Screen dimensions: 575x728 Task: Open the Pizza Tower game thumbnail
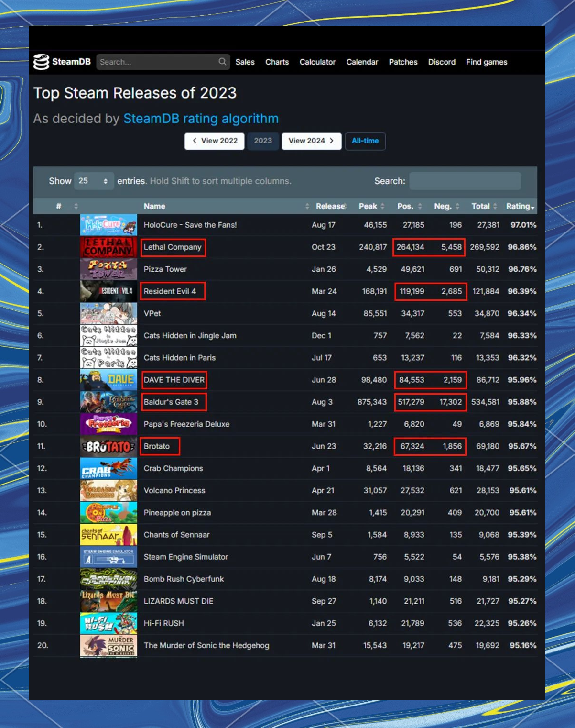click(x=108, y=269)
